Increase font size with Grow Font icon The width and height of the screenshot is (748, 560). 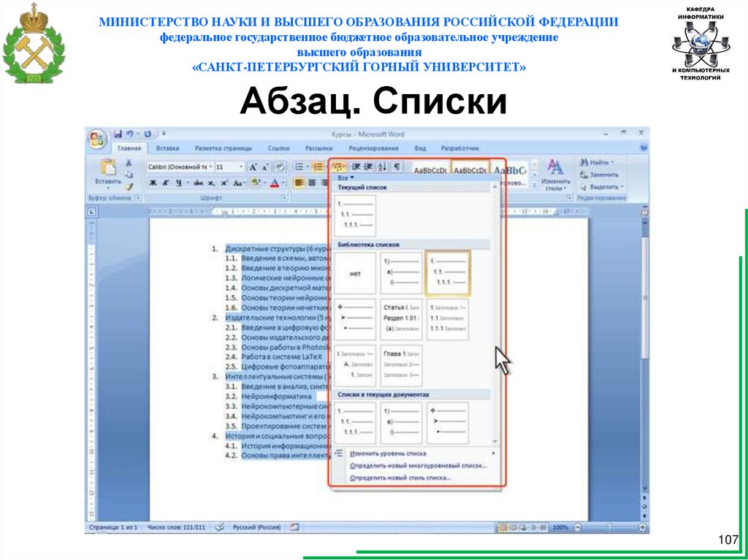253,167
